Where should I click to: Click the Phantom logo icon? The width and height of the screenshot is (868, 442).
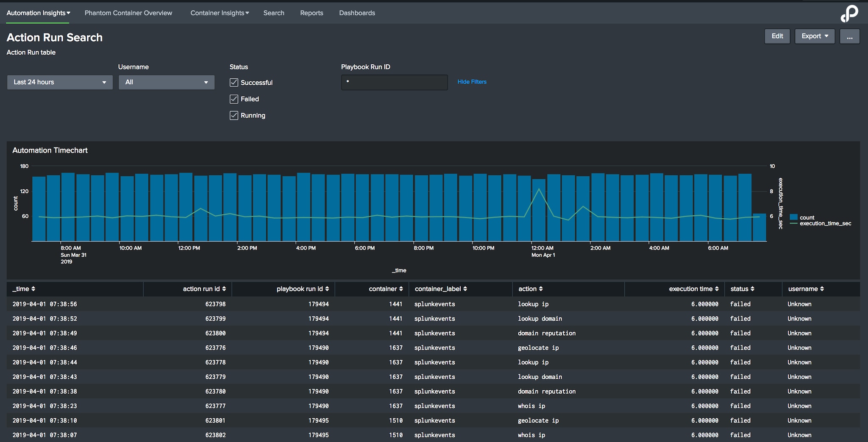(849, 14)
